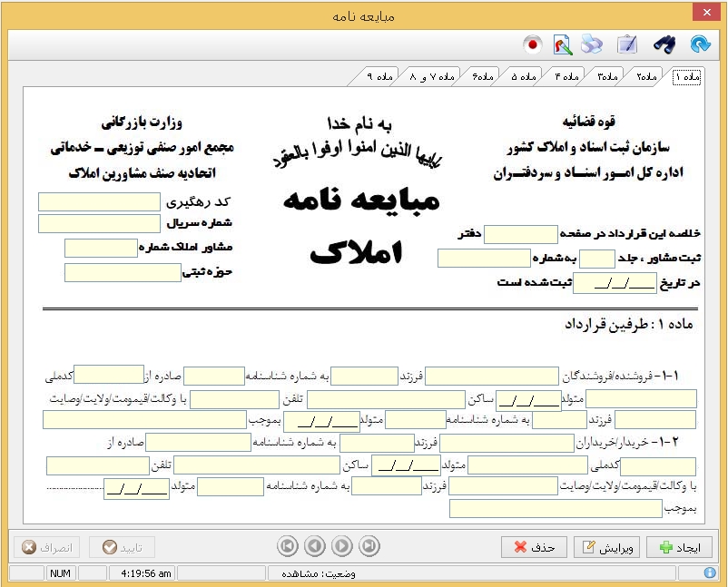
Task: Click the مشاور املاک شماره input field
Action: coord(102,249)
